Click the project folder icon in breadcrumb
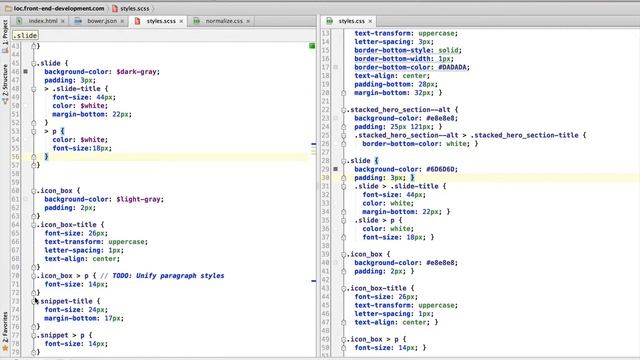The width and height of the screenshot is (640, 360). (x=8, y=8)
